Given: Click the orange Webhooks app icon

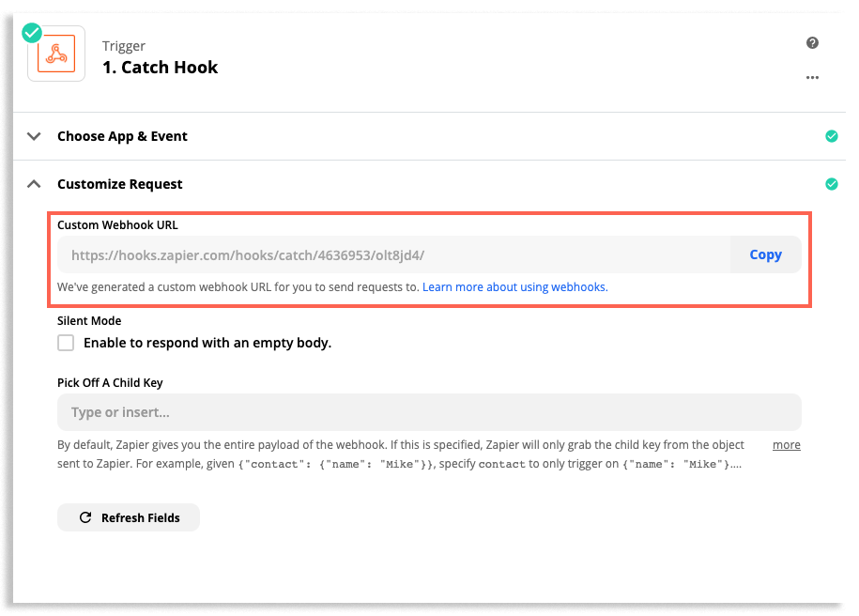Looking at the screenshot, I should click(55, 55).
